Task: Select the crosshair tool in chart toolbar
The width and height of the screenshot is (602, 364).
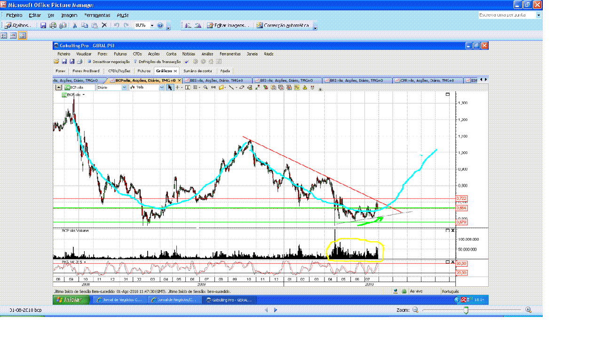Action: [177, 87]
